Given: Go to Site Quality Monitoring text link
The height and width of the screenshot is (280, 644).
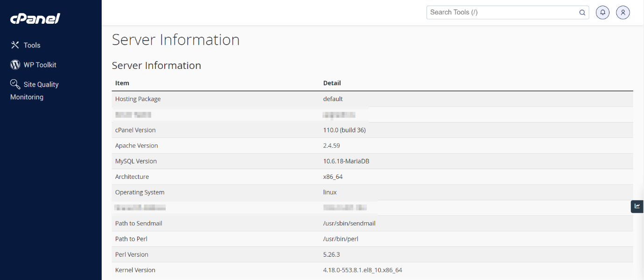Looking at the screenshot, I should 41,84.
